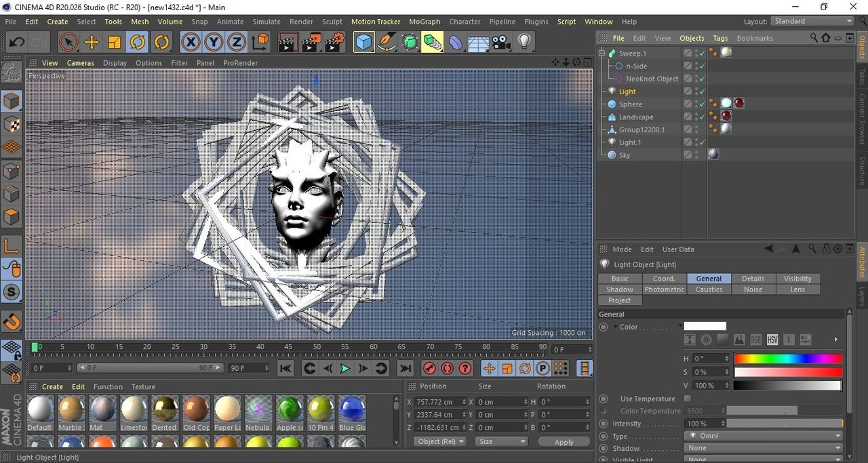868x463 pixels.
Task: Render the active view clapperboard icon
Action: [288, 42]
